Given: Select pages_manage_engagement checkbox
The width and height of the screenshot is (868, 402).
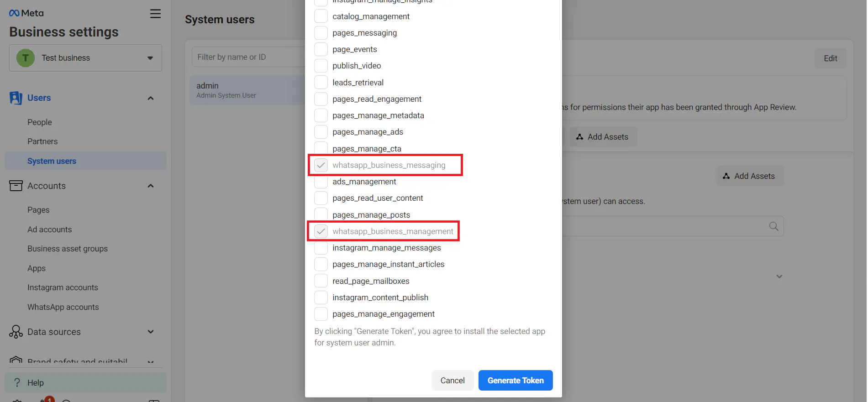Looking at the screenshot, I should coord(321,314).
